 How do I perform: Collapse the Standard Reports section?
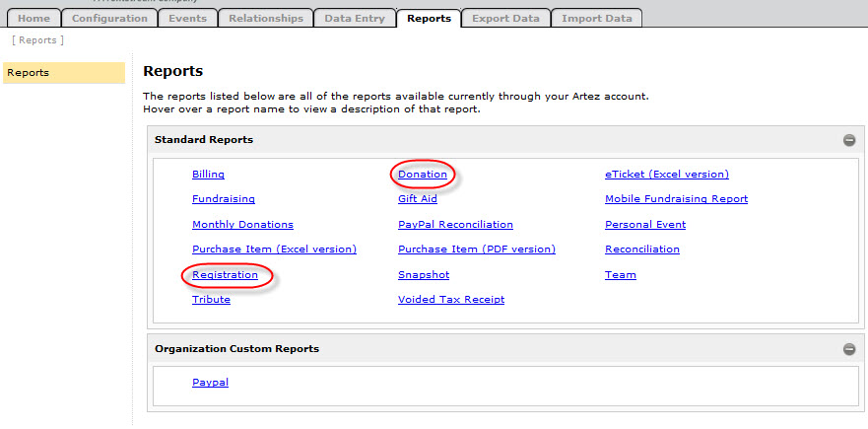click(x=848, y=140)
